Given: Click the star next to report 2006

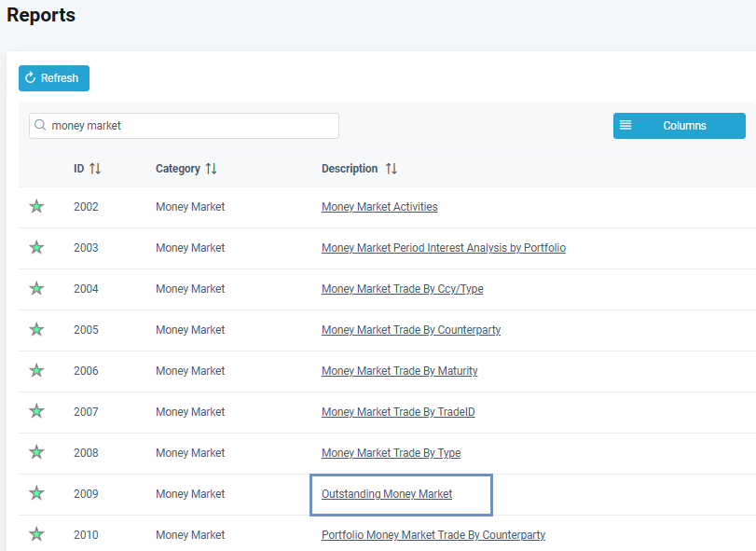Looking at the screenshot, I should point(36,370).
